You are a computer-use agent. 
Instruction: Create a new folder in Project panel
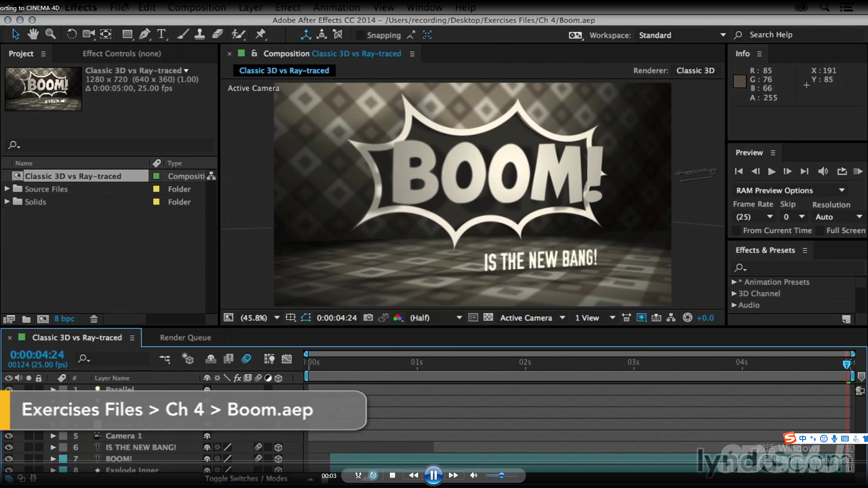[x=26, y=319]
